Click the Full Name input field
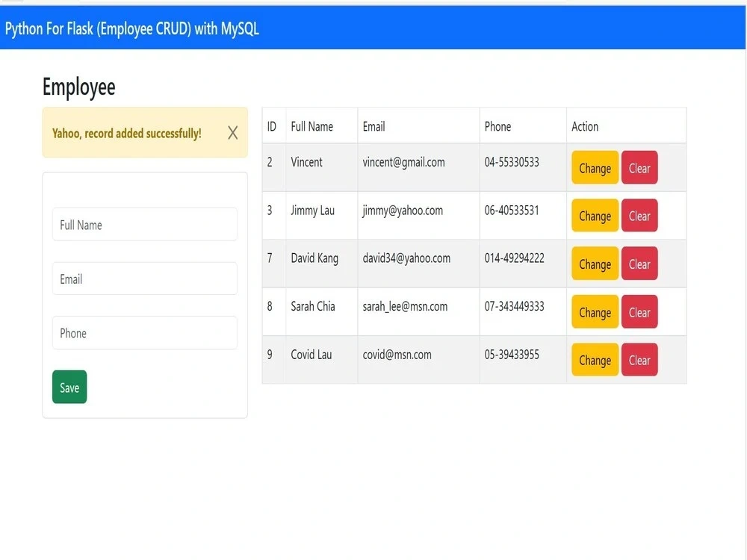The image size is (747, 560). click(x=144, y=224)
